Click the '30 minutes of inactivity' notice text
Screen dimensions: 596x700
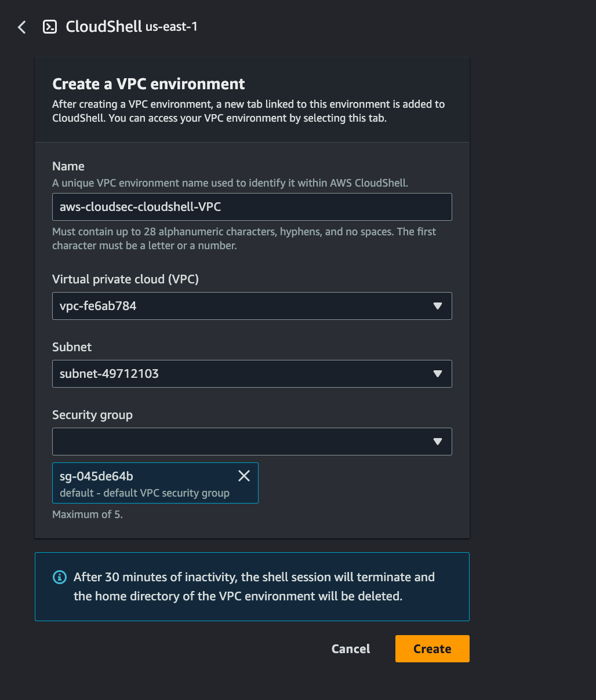(x=254, y=586)
